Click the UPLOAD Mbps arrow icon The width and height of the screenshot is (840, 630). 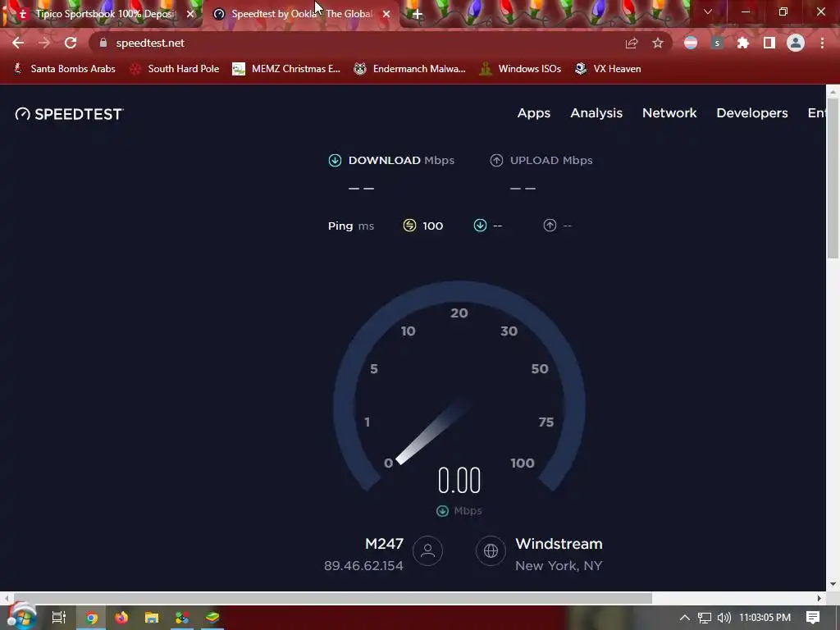click(x=496, y=160)
